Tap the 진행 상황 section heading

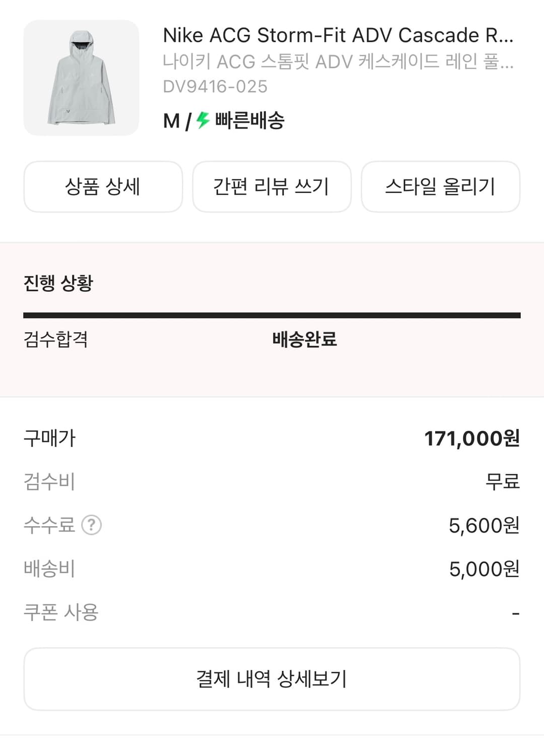(x=58, y=283)
